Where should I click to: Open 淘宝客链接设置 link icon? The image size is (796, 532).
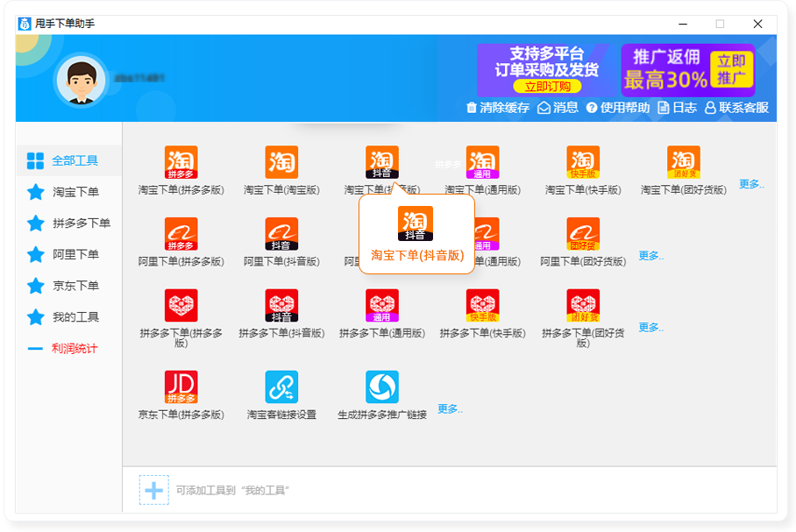pos(281,387)
